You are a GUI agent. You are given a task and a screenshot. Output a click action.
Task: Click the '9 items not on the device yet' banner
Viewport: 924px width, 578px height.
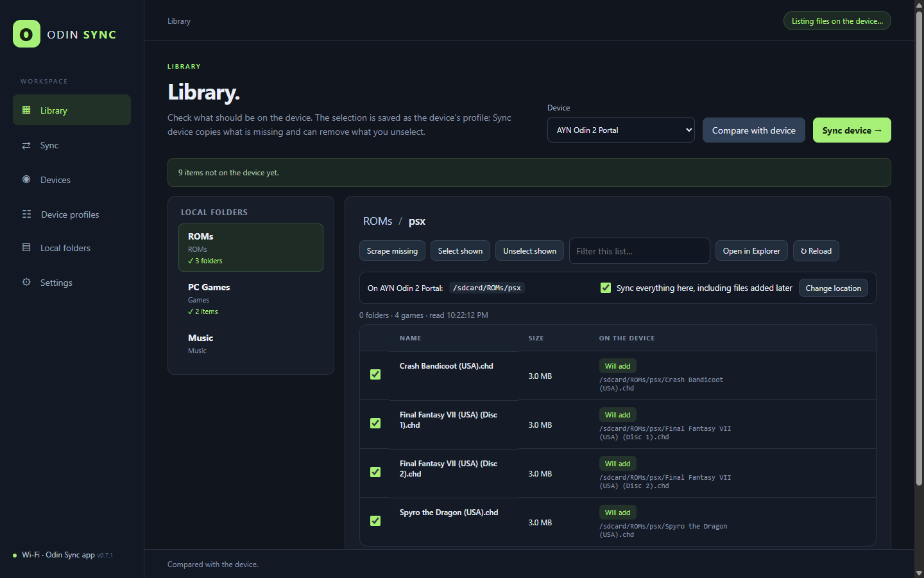pyautogui.click(x=529, y=172)
